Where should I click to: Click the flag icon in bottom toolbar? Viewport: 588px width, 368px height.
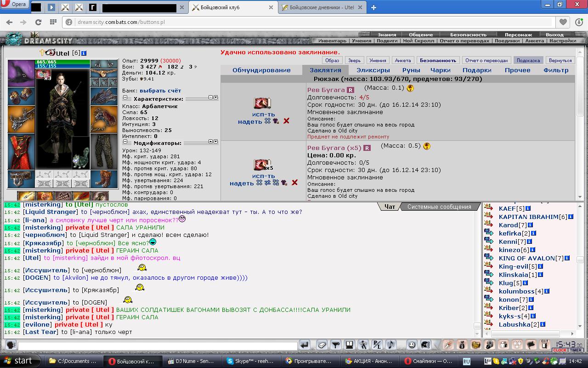(x=531, y=345)
